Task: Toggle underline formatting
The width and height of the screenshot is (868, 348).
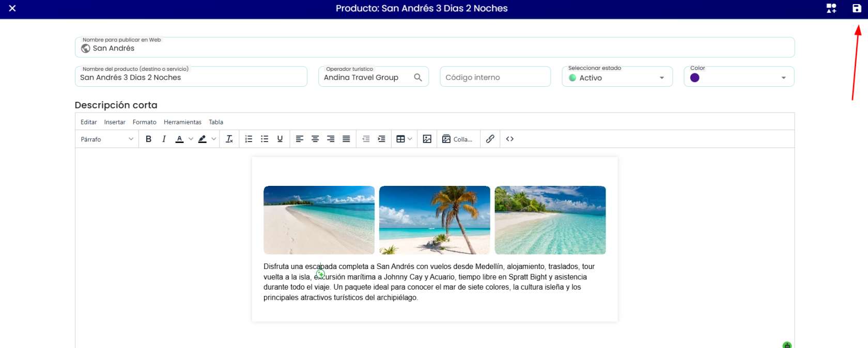Action: tap(280, 139)
